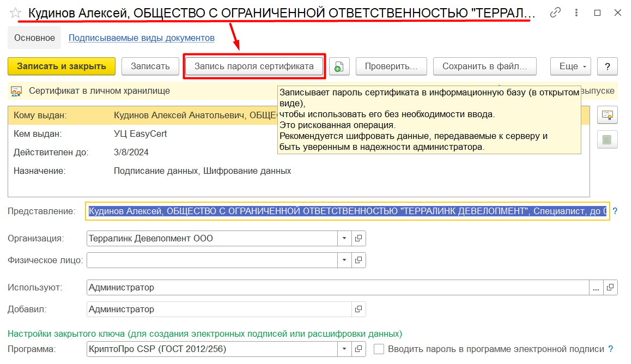This screenshot has height=364, width=632.
Task: Click the green Настройки закрытого ключа heading
Action: 205,334
